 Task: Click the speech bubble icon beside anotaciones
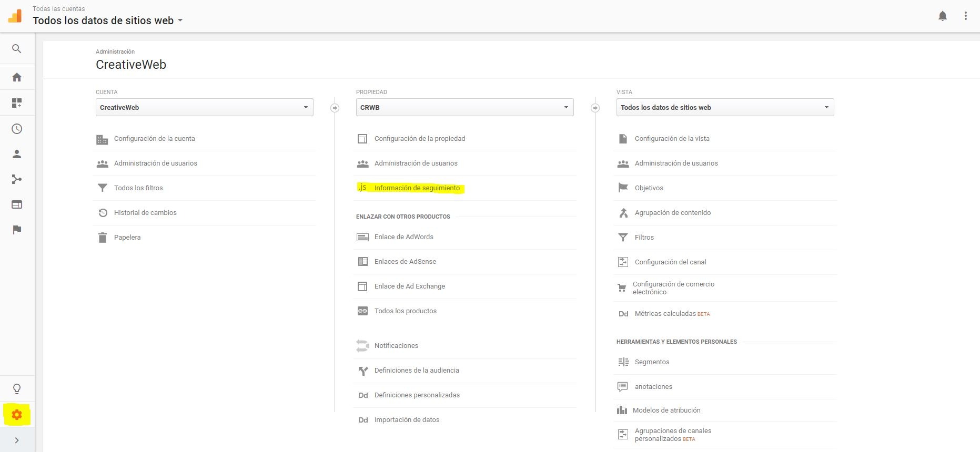622,387
